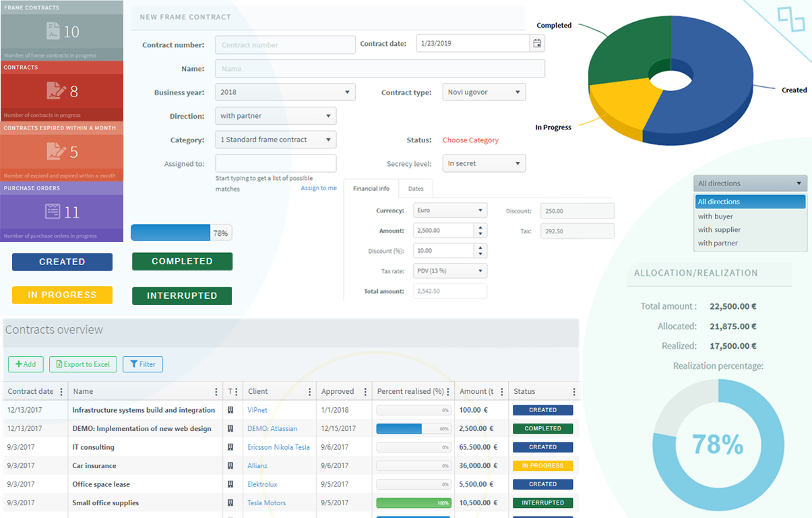Open column menu for Contract date

pos(61,392)
